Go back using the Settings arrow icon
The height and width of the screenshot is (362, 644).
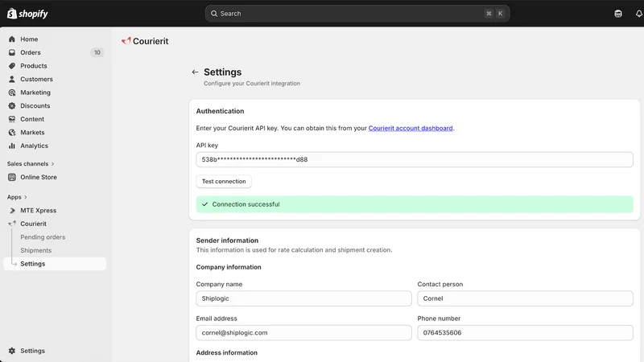tap(195, 72)
